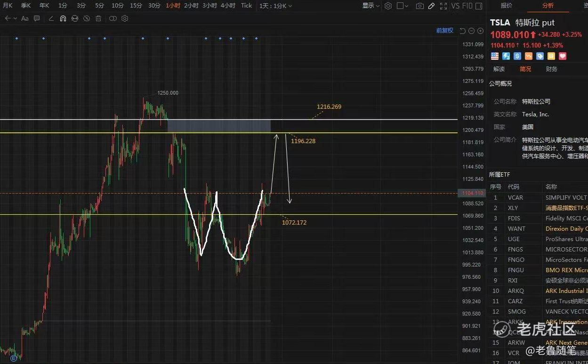Screen dimensions: 588x364
Task: Select the text annotation Aa tool
Action: pos(25,18)
